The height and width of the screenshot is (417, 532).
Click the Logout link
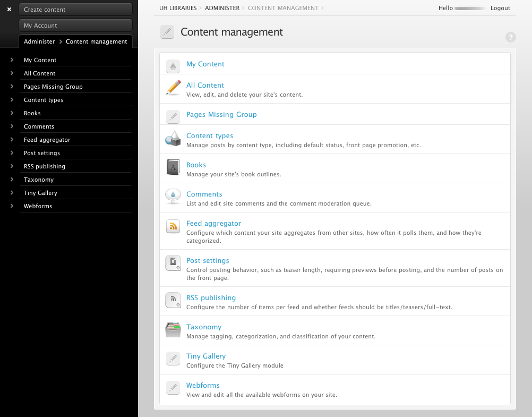(x=500, y=8)
